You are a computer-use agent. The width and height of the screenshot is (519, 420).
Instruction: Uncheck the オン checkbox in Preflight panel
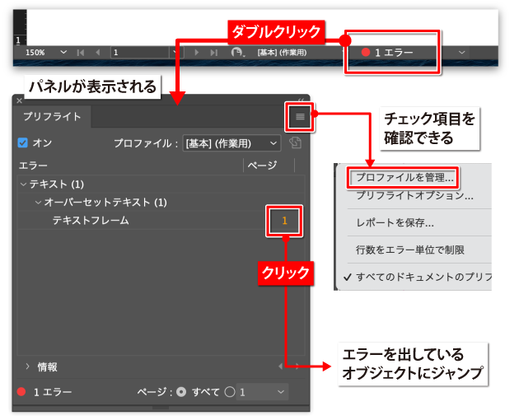point(23,143)
